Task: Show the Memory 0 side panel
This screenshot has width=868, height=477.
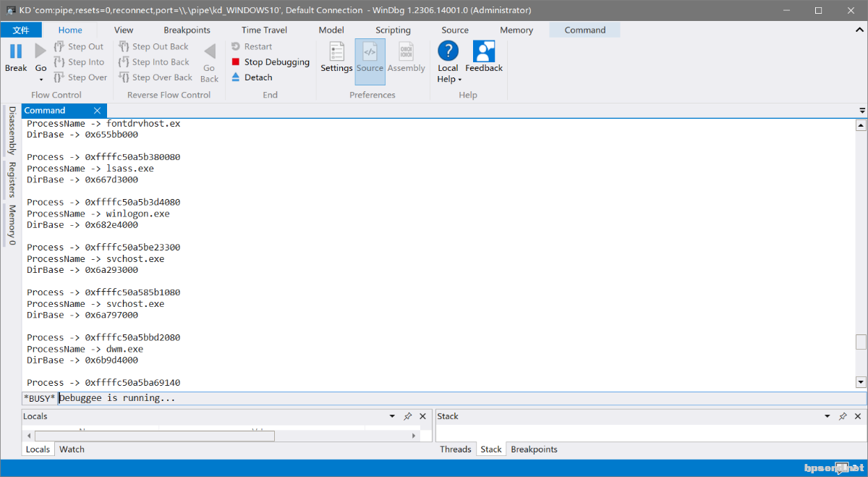Action: [12, 224]
